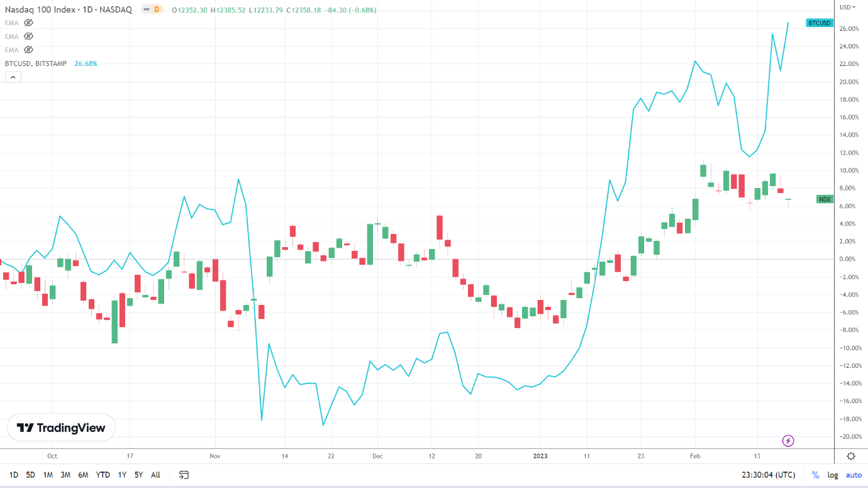Toggle visibility of the third EMA indicator
The height and width of the screenshot is (488, 868).
coord(28,50)
